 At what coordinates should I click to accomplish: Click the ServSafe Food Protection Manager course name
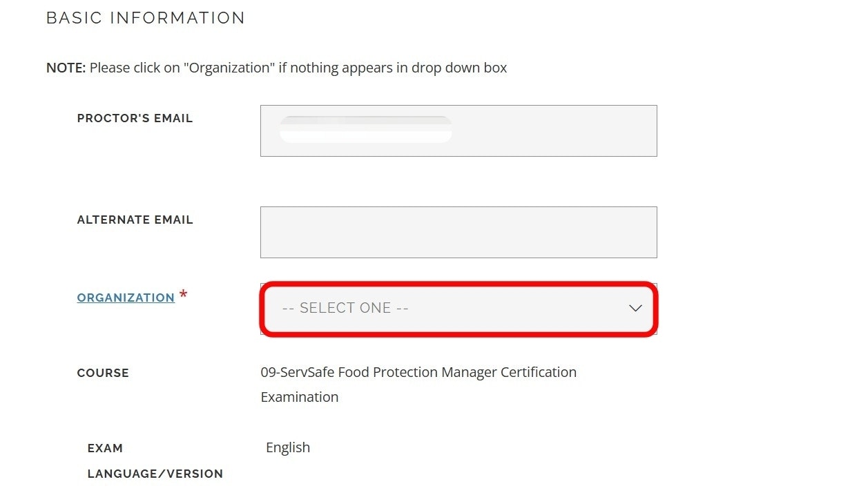tap(418, 372)
